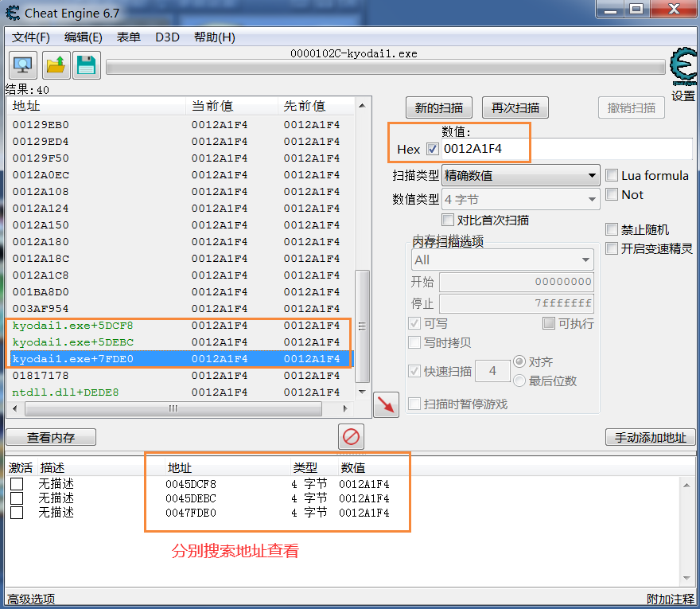The width and height of the screenshot is (700, 609).
Task: Enable the 禁止随机 checkbox
Action: pos(611,229)
